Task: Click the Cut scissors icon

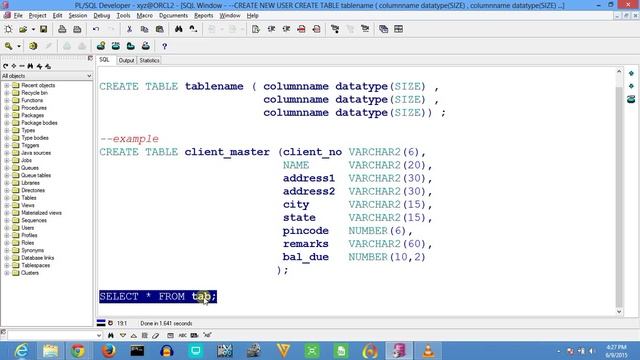Action: (x=129, y=29)
